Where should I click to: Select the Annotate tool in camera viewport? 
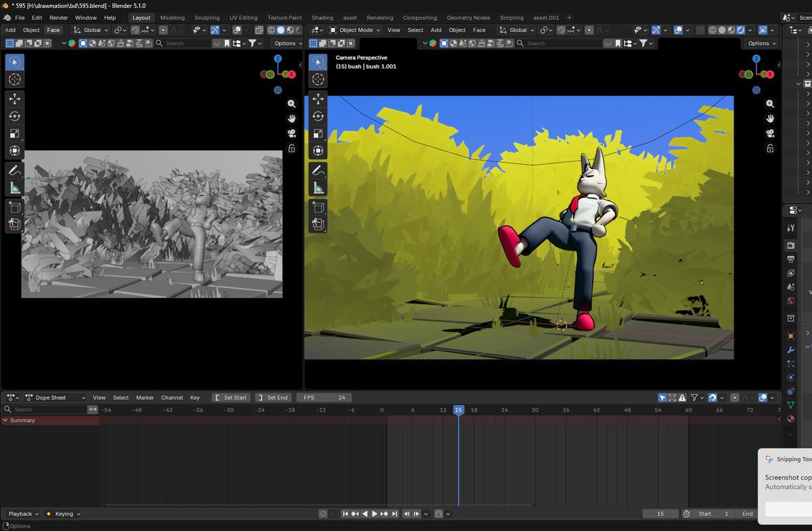pyautogui.click(x=318, y=170)
